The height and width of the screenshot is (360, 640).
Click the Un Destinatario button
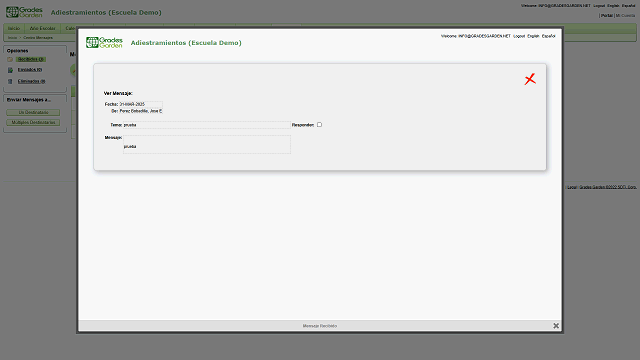[x=33, y=112]
